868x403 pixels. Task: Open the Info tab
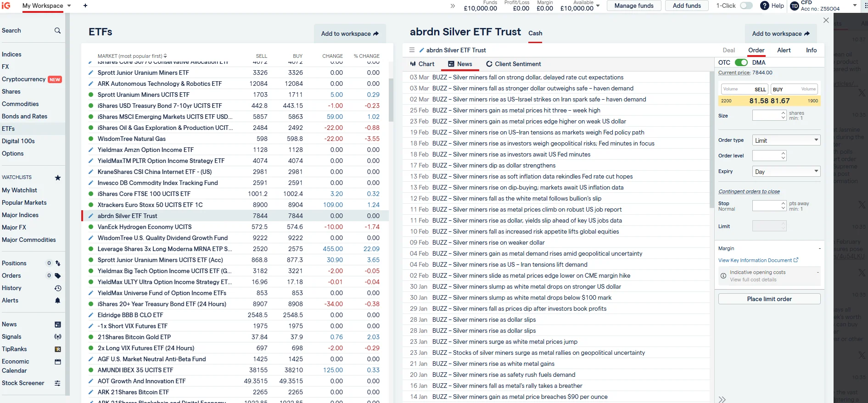point(812,50)
